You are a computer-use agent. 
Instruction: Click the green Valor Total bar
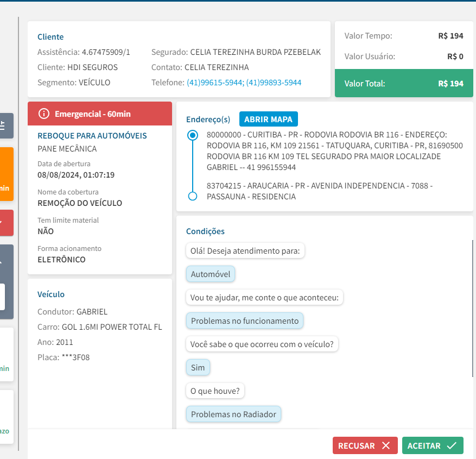pyautogui.click(x=404, y=84)
